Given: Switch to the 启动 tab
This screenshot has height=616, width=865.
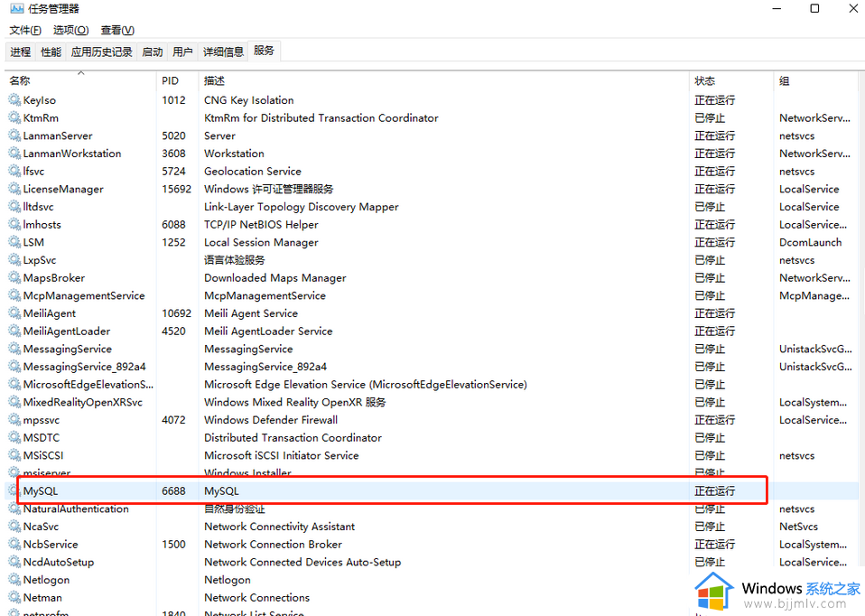Looking at the screenshot, I should tap(153, 51).
